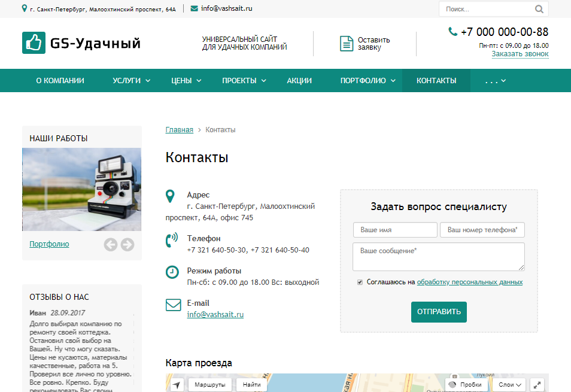Click the map geolocation arrow icon

click(x=177, y=385)
